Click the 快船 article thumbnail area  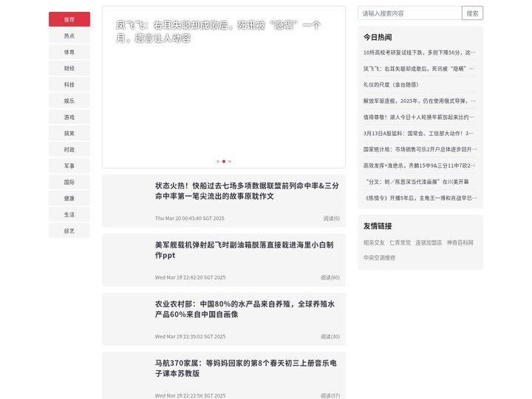coord(129,201)
